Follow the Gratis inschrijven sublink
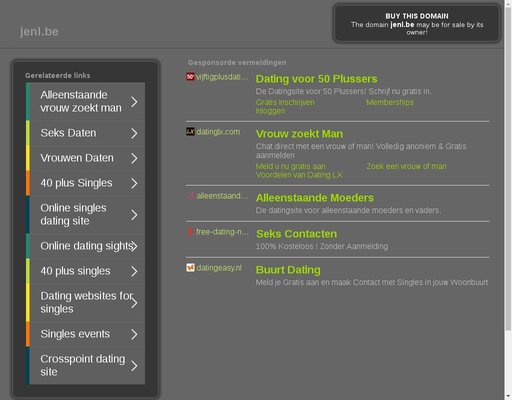 click(x=285, y=102)
